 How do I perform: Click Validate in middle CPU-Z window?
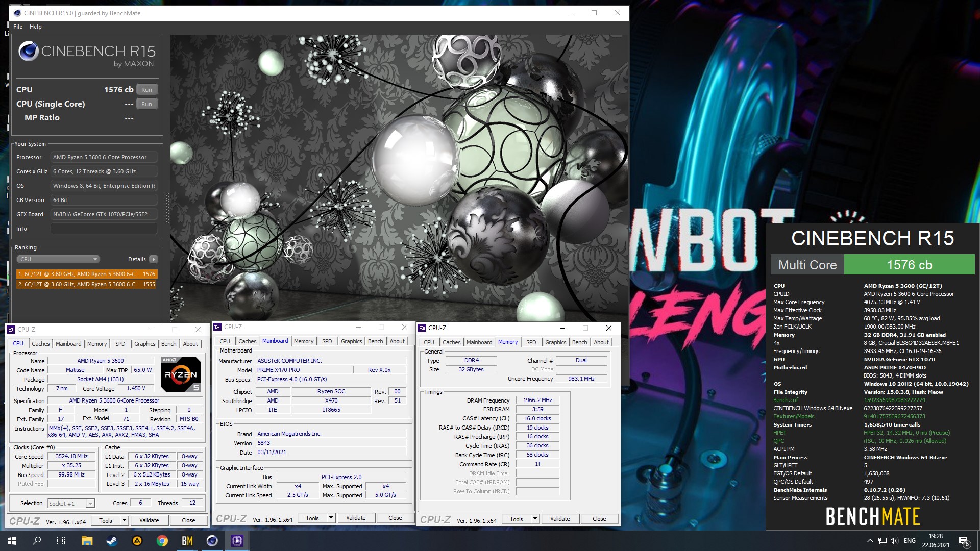(356, 518)
